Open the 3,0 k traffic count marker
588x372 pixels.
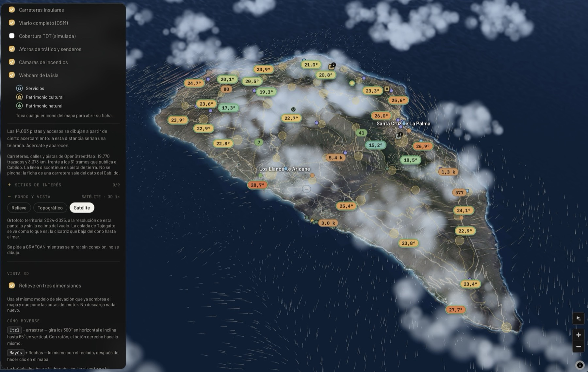[328, 223]
